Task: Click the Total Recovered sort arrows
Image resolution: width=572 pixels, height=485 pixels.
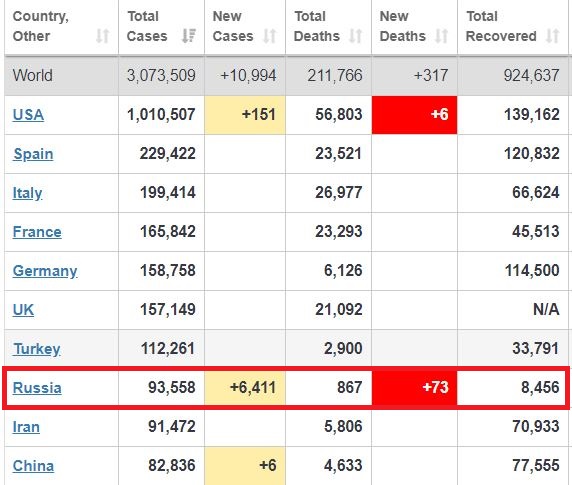Action: pyautogui.click(x=553, y=36)
